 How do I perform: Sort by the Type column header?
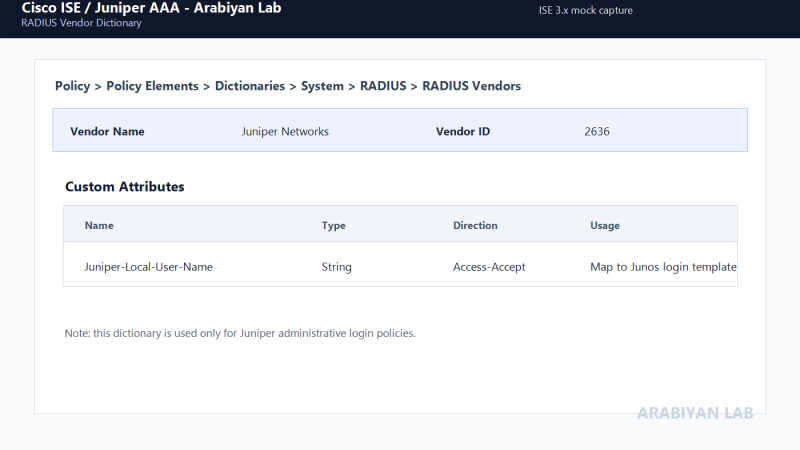coord(333,226)
